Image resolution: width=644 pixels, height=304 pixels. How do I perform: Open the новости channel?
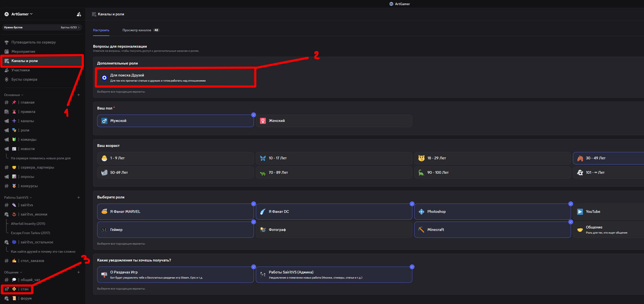[42, 149]
